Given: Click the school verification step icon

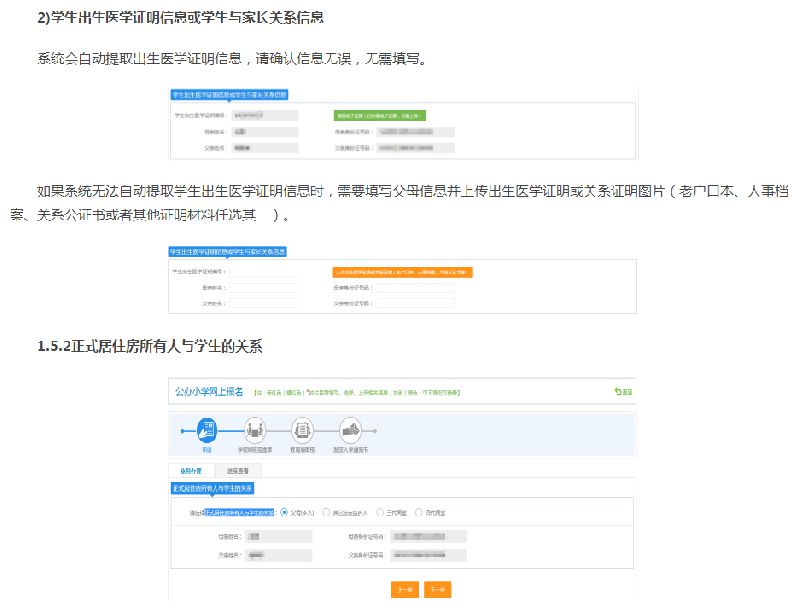Looking at the screenshot, I should pyautogui.click(x=254, y=431).
